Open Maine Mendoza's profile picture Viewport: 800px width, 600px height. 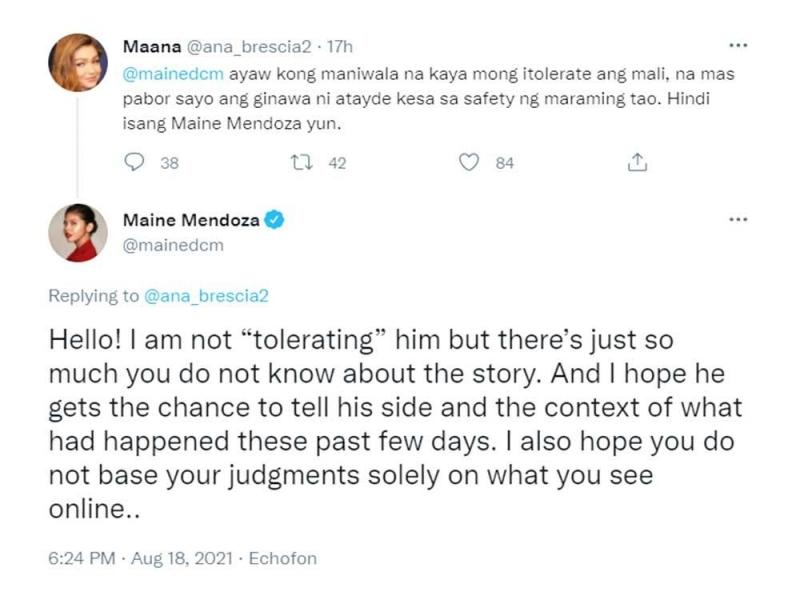click(x=79, y=232)
